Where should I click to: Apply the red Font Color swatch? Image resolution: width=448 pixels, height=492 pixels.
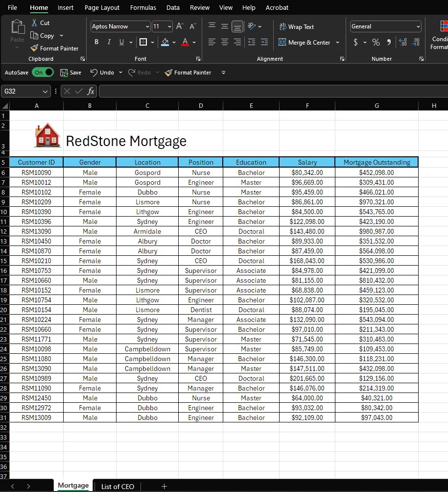[x=185, y=42]
